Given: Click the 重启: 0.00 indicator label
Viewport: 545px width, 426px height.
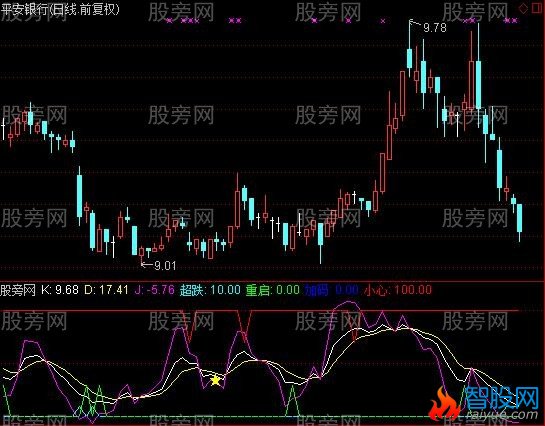Looking at the screenshot, I should 273,290.
